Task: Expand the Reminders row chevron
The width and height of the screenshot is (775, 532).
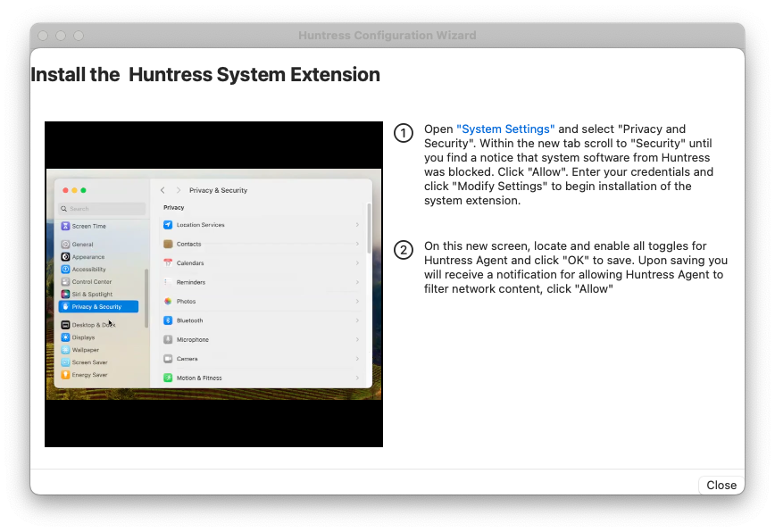Action: [x=357, y=282]
